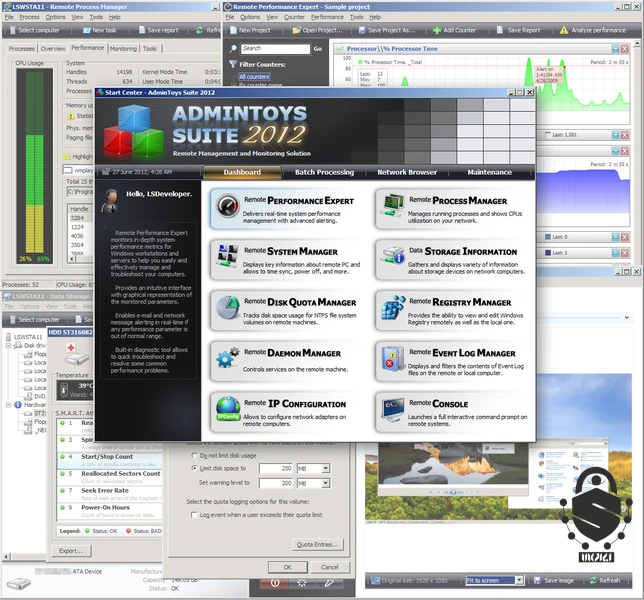Open Remote IP Configuration globe icon
Viewport: 644px width, 600px height.
pos(228,409)
